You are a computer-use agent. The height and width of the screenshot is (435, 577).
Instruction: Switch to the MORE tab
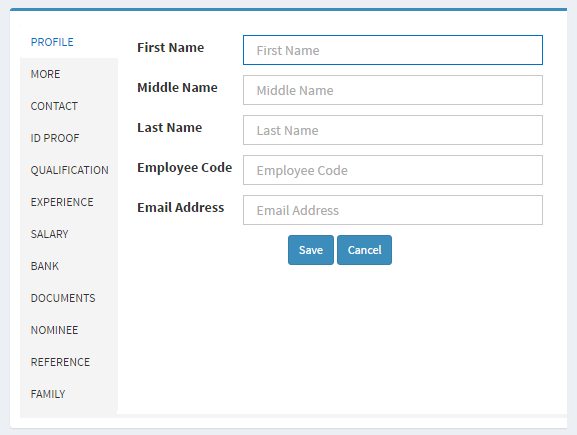click(45, 74)
